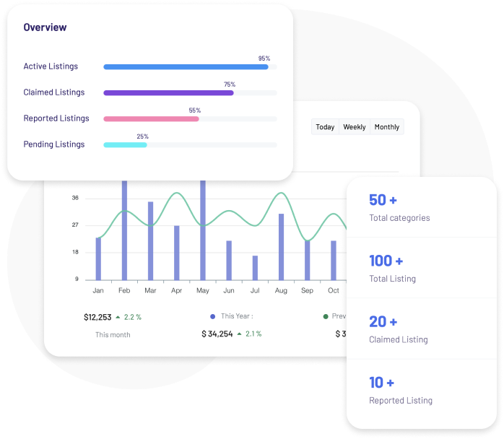Click the Feb bar in chart
Image resolution: width=504 pixels, height=439 pixels.
click(124, 231)
